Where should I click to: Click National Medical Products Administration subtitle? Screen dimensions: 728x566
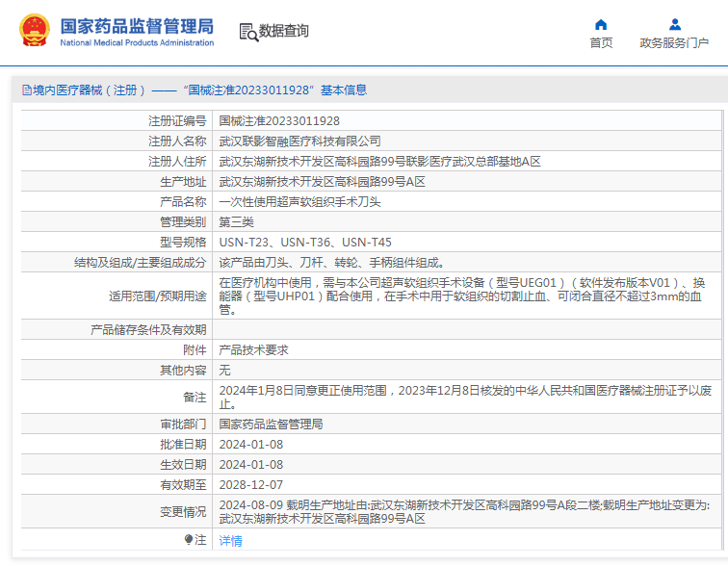point(137,42)
